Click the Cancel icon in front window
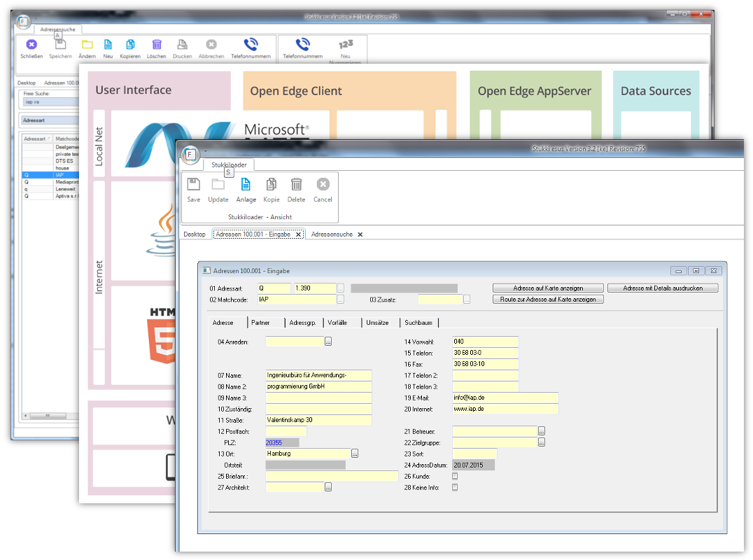Image resolution: width=753 pixels, height=560 pixels. [323, 184]
